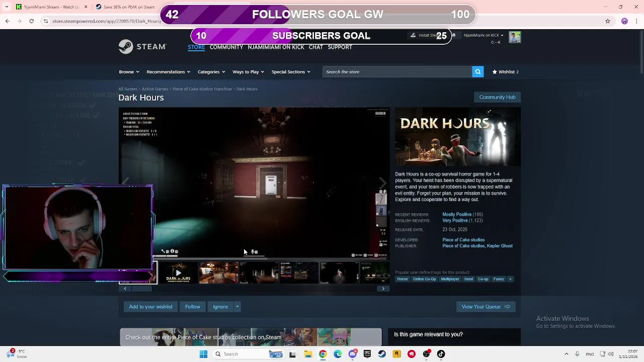Click the Follow button
The height and width of the screenshot is (362, 644).
[193, 307]
